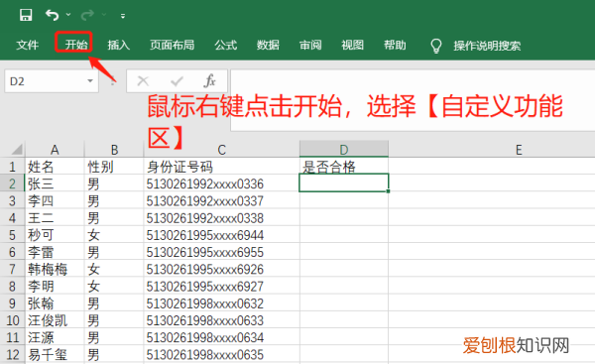Click cell with name 秒可
The height and width of the screenshot is (364, 595).
point(55,235)
